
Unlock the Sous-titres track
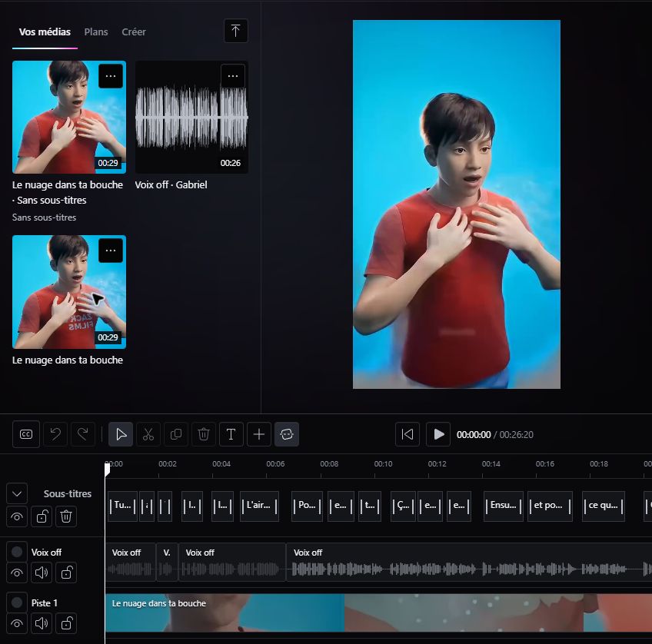(x=42, y=516)
